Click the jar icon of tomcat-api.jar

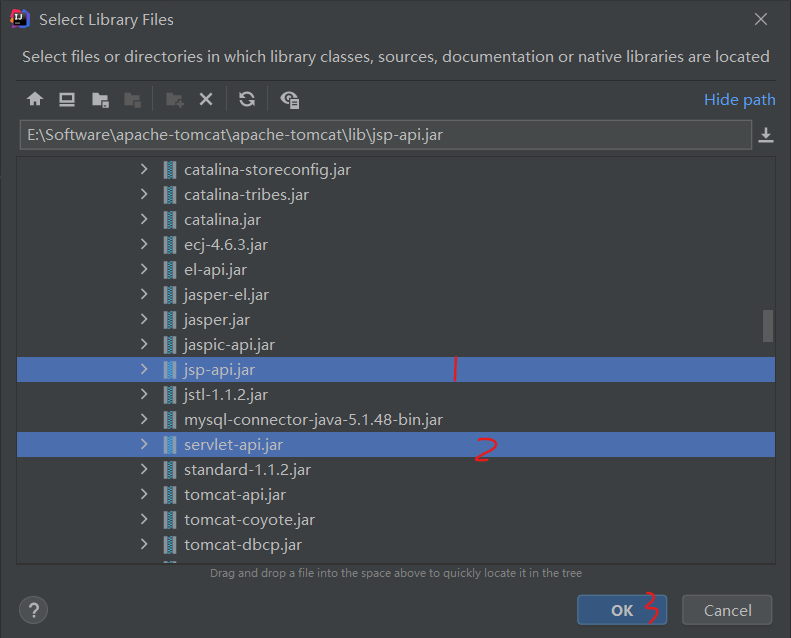170,495
